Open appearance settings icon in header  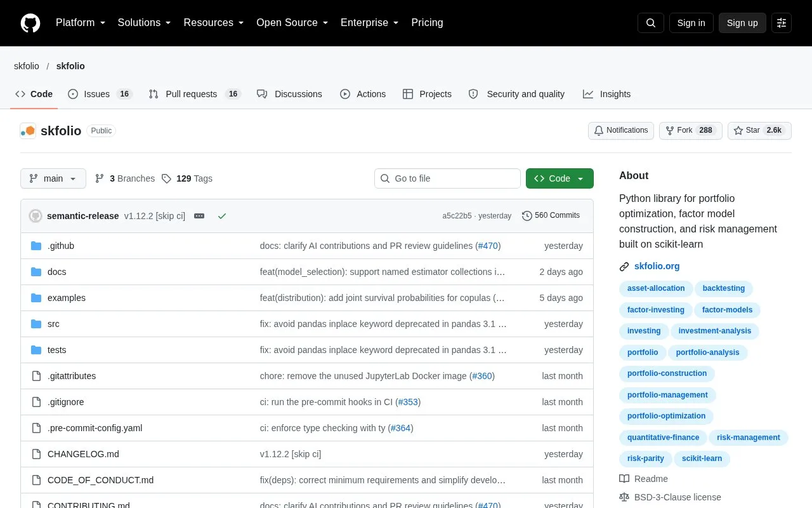[782, 23]
